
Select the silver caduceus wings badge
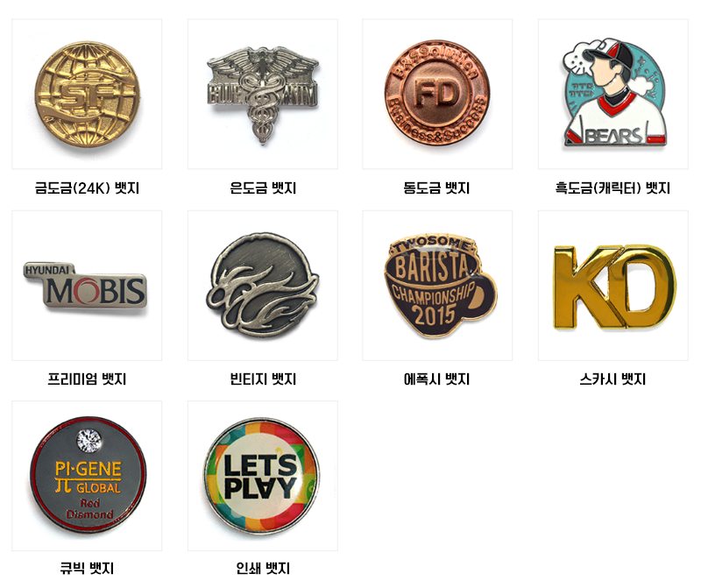pos(262,94)
